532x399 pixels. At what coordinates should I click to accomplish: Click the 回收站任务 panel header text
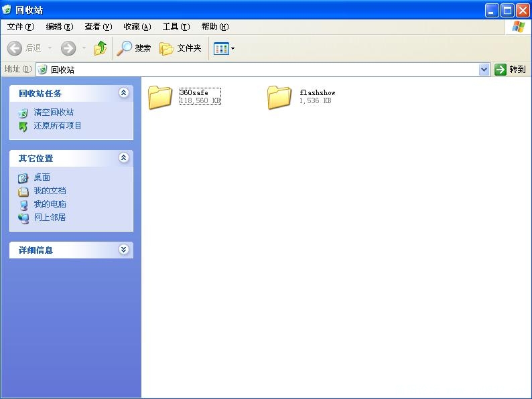[x=40, y=94]
